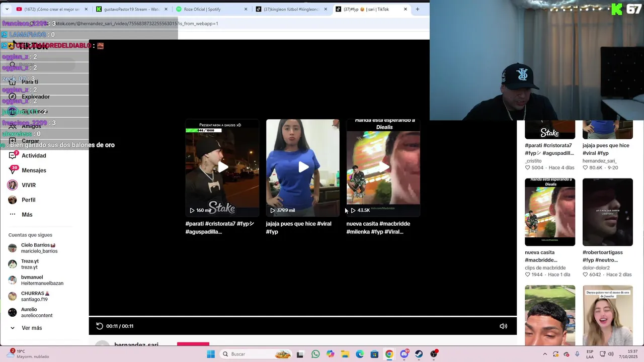
Task: Like the video with 80.6K likes
Action: [x=586, y=168]
